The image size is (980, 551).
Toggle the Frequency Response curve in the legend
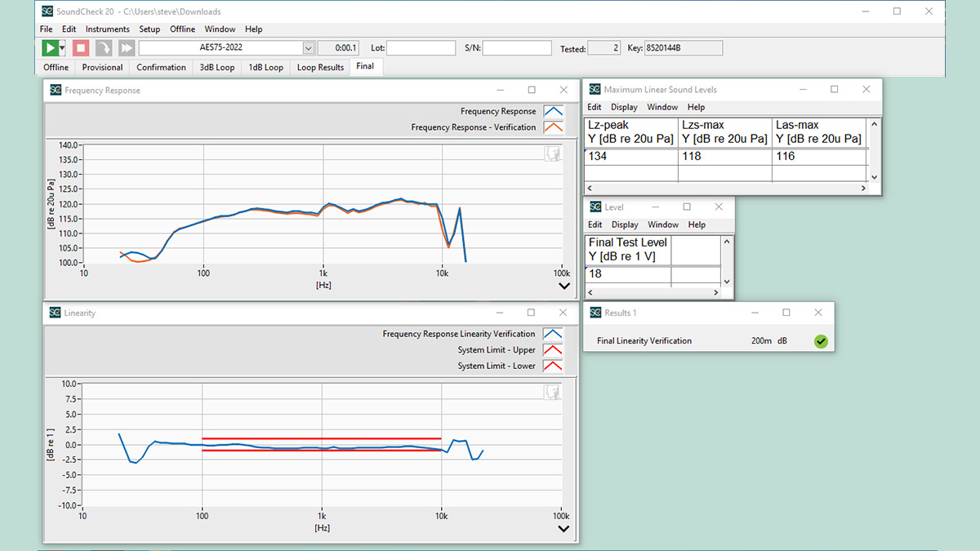[552, 111]
